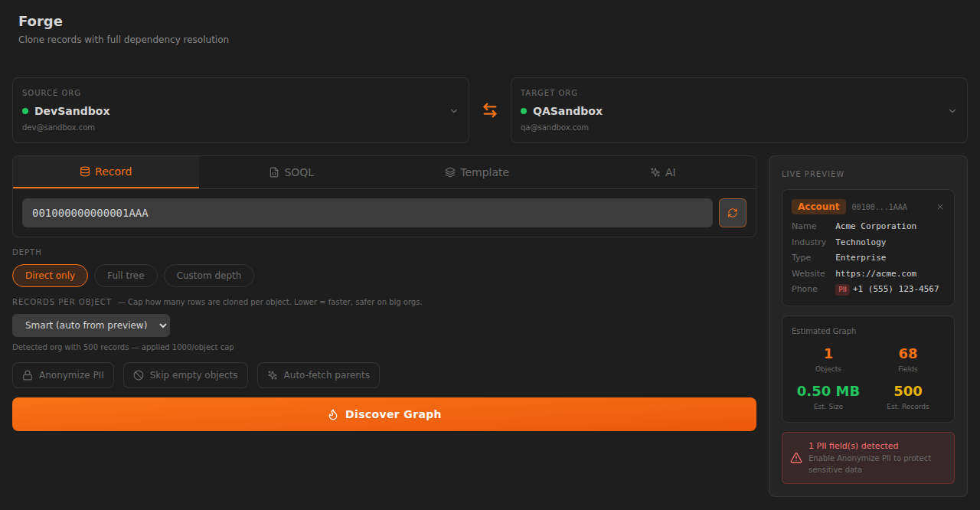Click green status dot of QASandbox

(524, 111)
